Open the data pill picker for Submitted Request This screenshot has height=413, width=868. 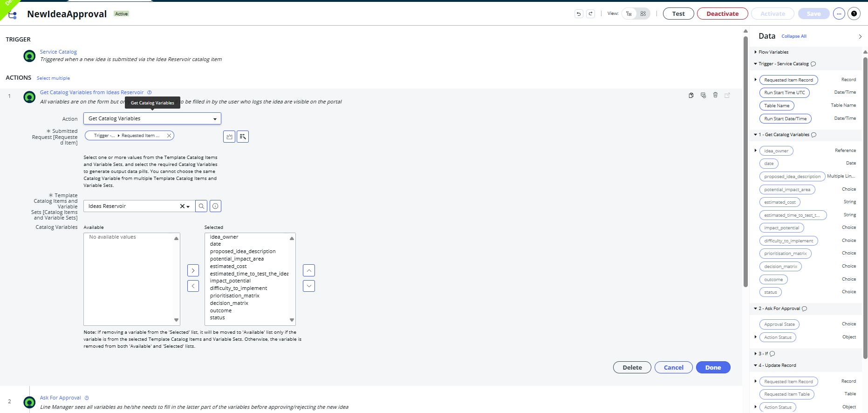[x=243, y=137]
